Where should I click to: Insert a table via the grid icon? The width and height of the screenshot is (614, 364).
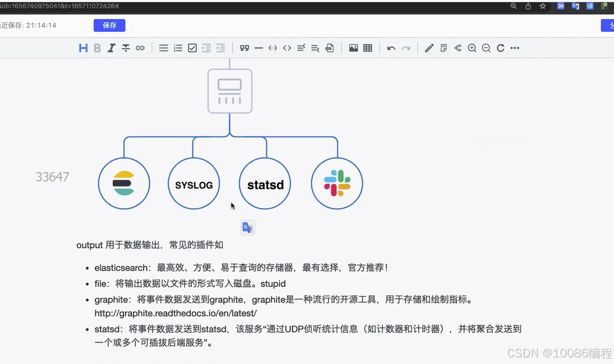point(368,48)
